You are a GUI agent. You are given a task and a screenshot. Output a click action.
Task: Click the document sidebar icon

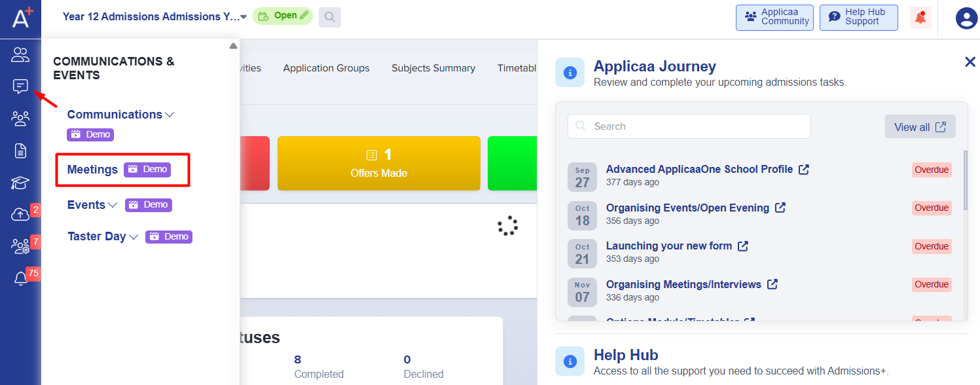pyautogui.click(x=20, y=151)
